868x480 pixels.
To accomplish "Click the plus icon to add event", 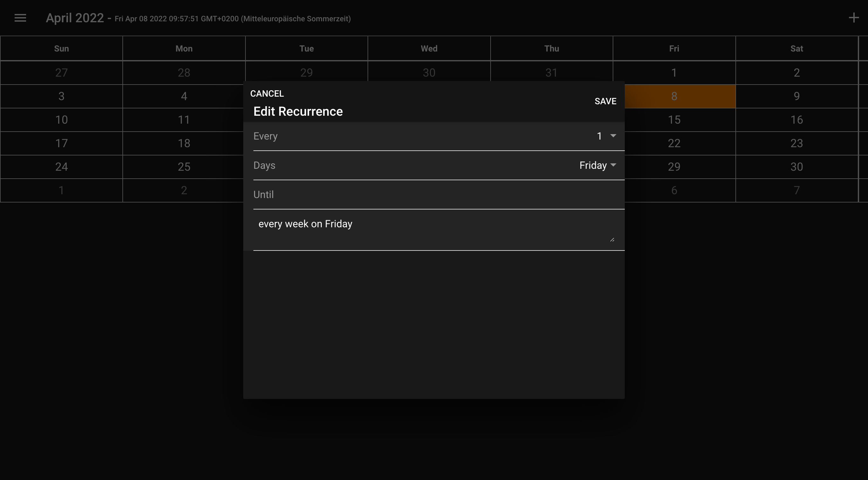I will [853, 18].
